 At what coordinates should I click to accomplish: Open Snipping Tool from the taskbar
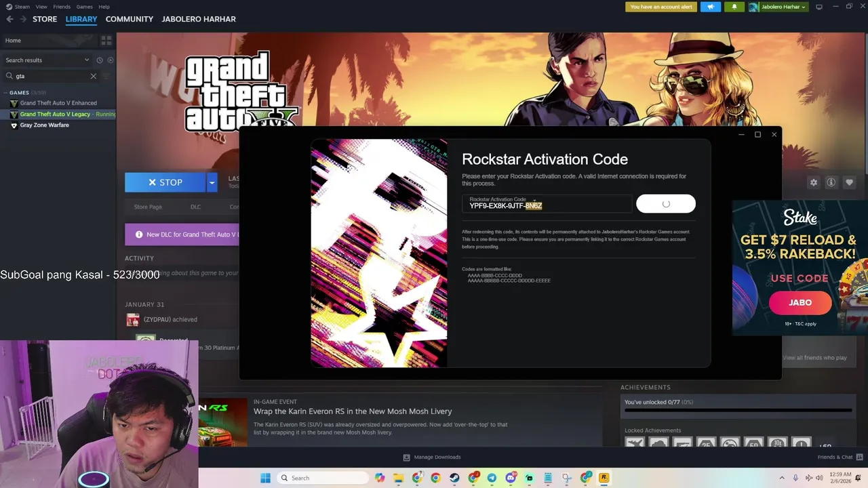click(566, 478)
